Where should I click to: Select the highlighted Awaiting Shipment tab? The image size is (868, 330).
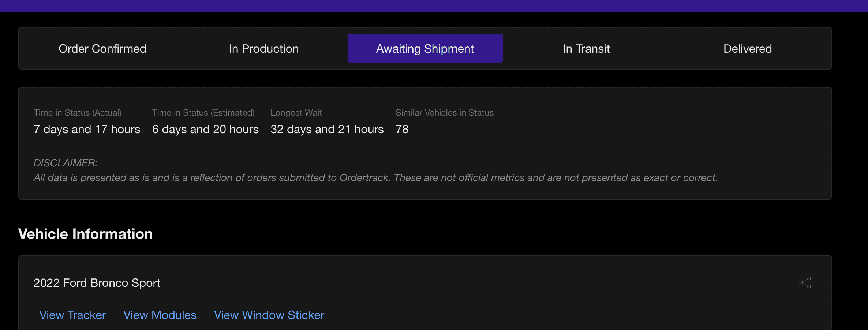425,49
